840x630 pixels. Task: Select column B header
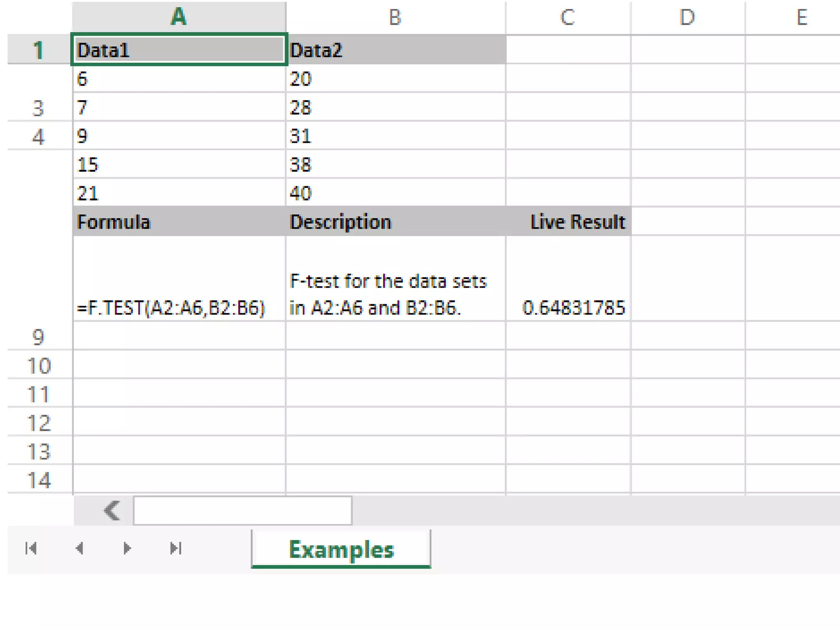[x=395, y=17]
